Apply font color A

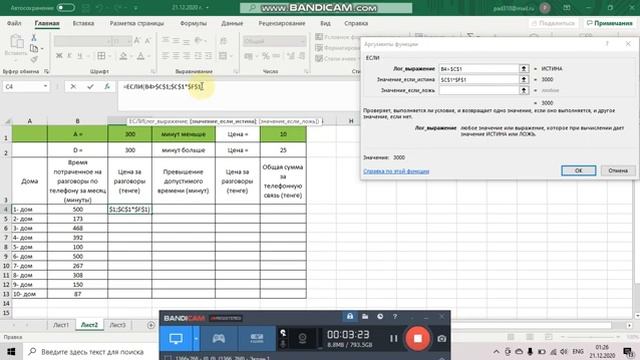coord(141,56)
